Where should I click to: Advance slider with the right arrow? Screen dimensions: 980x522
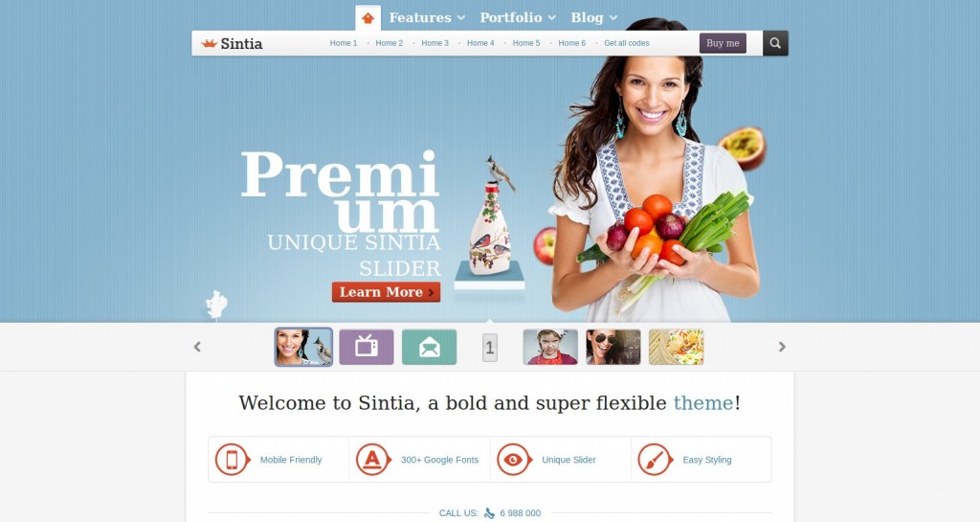coord(782,347)
